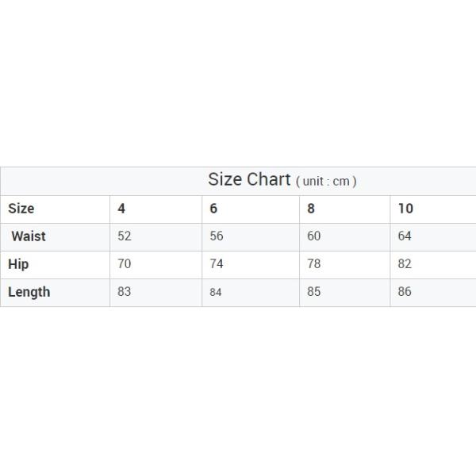Click hip value 78 cell
The image size is (476, 476).
(x=314, y=264)
